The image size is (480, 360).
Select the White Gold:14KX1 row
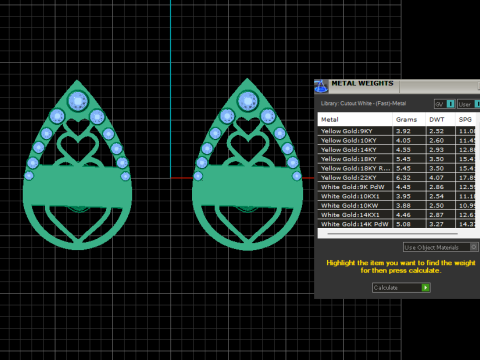click(397, 215)
